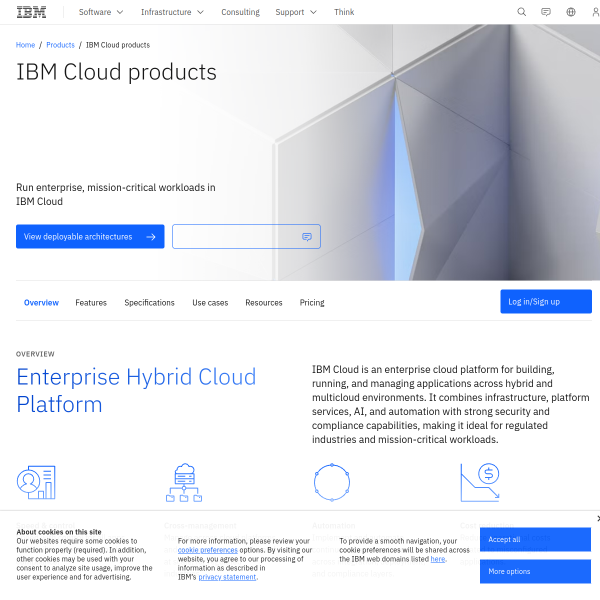Open the 'here' web domains link
Screen dimensions: 600x600
(x=438, y=559)
